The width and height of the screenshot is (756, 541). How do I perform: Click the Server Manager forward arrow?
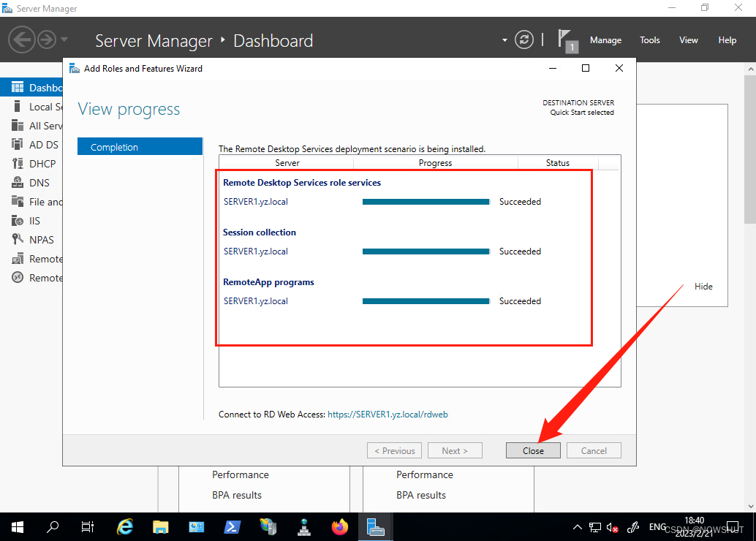coord(47,39)
